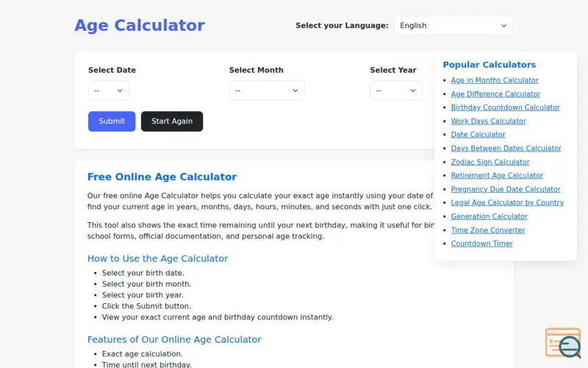
Task: Click Features of Our Online Age Calculator heading
Action: click(x=174, y=339)
